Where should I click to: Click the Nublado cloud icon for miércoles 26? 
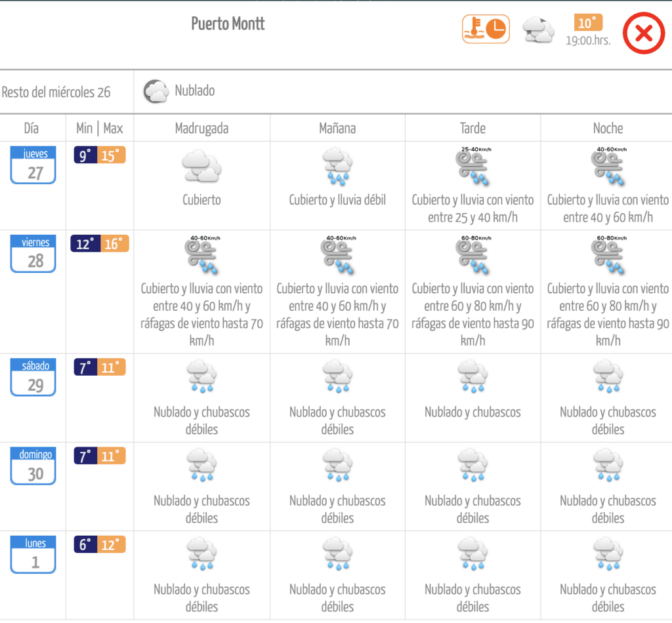[156, 91]
